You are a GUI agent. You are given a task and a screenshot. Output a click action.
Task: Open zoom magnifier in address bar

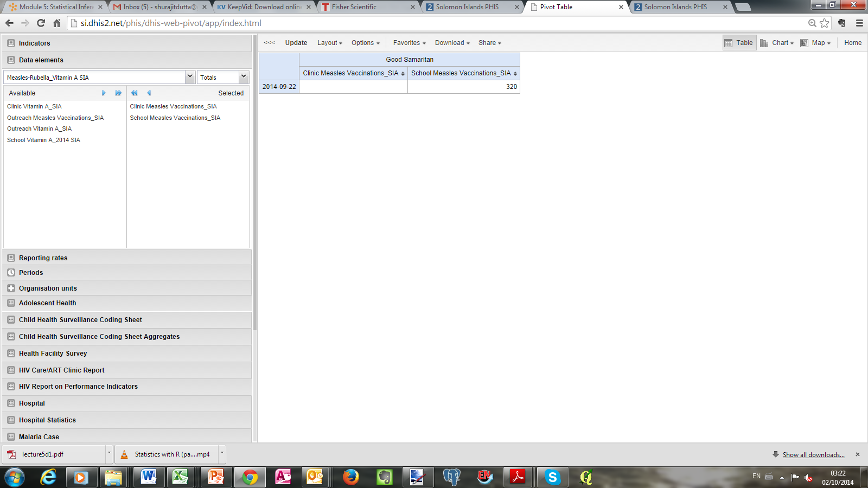click(x=812, y=23)
